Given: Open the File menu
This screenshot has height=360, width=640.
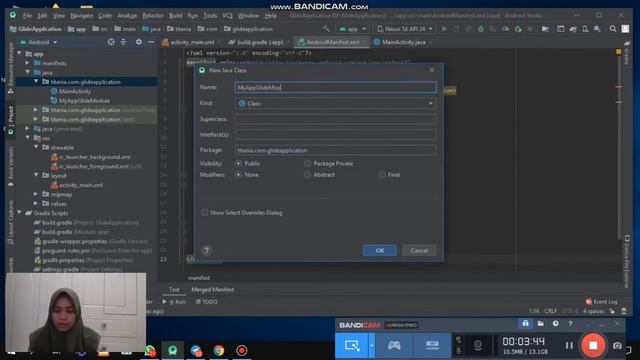Looking at the screenshot, I should [x=27, y=16].
